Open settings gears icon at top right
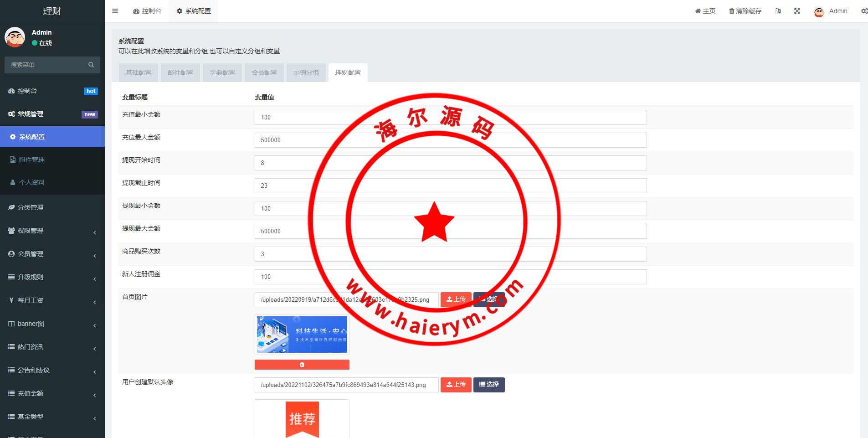The height and width of the screenshot is (438, 868). pos(864,11)
